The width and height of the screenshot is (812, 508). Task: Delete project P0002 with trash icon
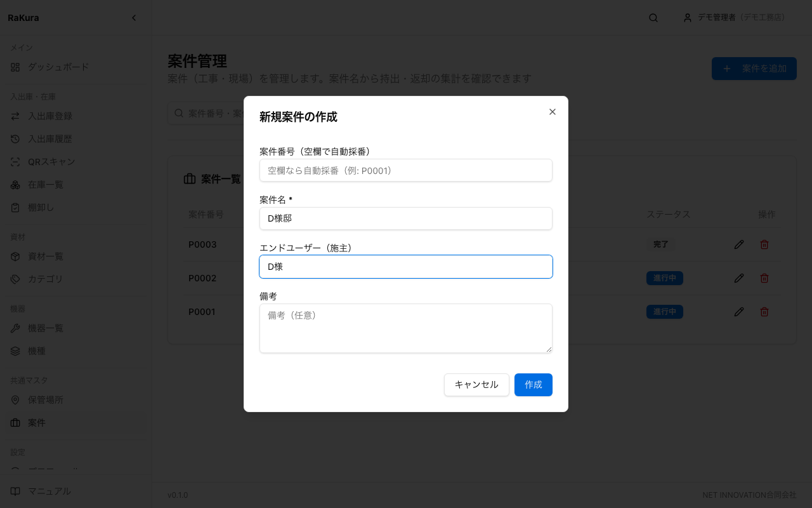pyautogui.click(x=764, y=278)
